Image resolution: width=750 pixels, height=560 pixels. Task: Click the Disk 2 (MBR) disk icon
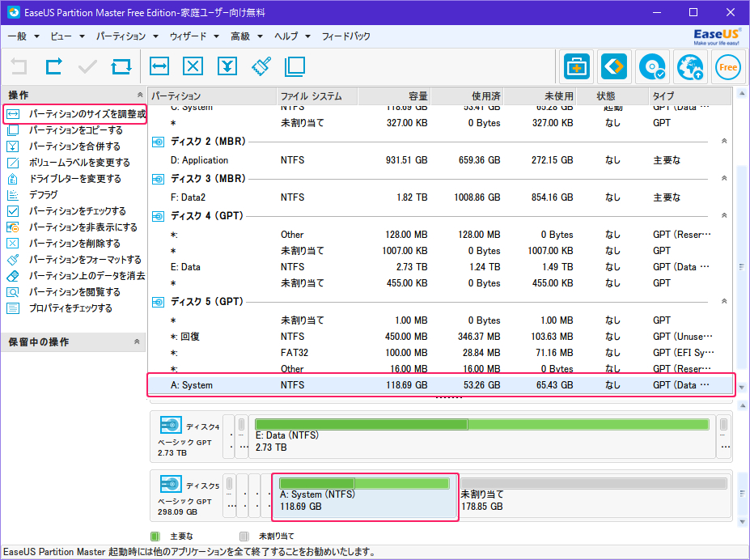(158, 142)
